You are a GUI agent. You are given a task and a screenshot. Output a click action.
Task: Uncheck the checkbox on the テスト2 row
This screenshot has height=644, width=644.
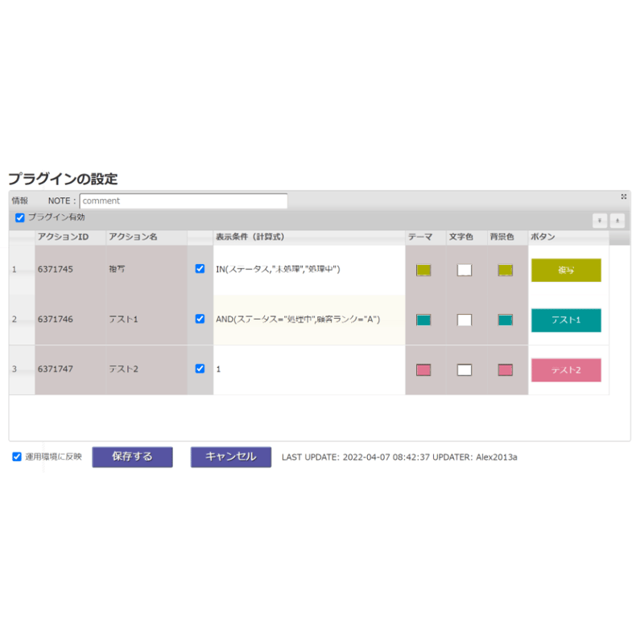click(200, 369)
